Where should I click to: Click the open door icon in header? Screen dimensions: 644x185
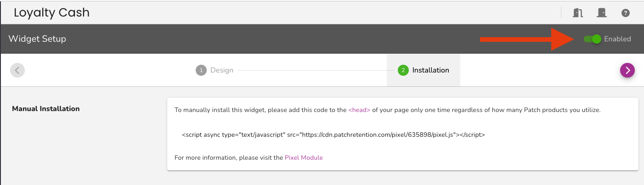point(578,13)
